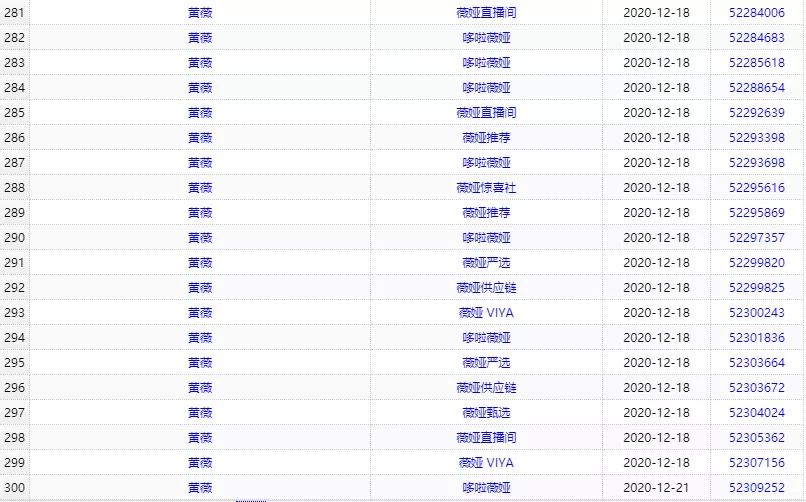The image size is (806, 502).
Task: Open registration number 52304024 link
Action: click(x=757, y=413)
